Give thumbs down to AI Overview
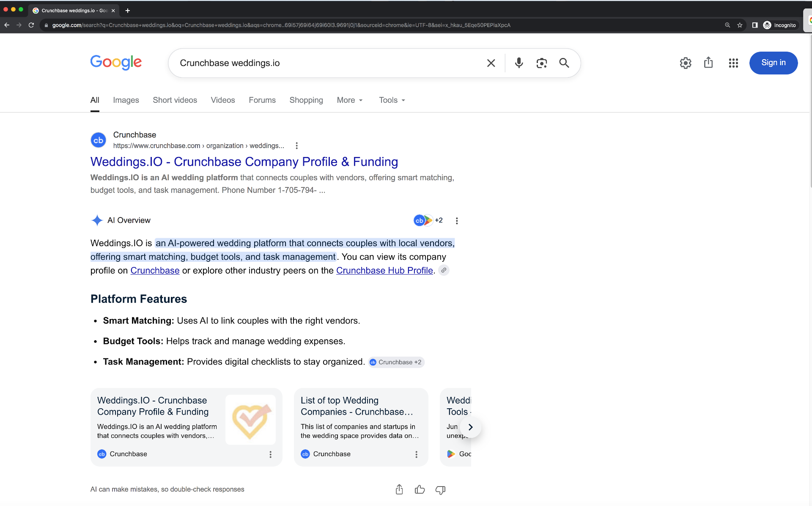This screenshot has height=506, width=812. pos(440,490)
